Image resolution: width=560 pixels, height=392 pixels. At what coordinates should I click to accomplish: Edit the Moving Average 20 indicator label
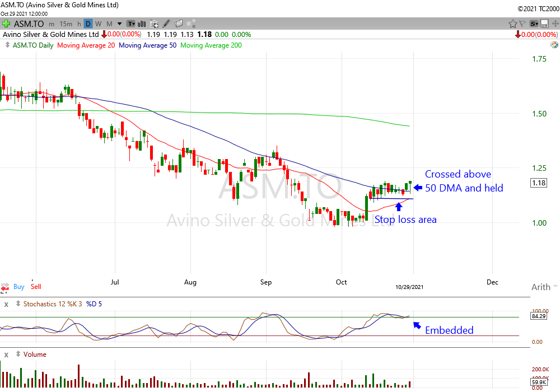pyautogui.click(x=86, y=45)
